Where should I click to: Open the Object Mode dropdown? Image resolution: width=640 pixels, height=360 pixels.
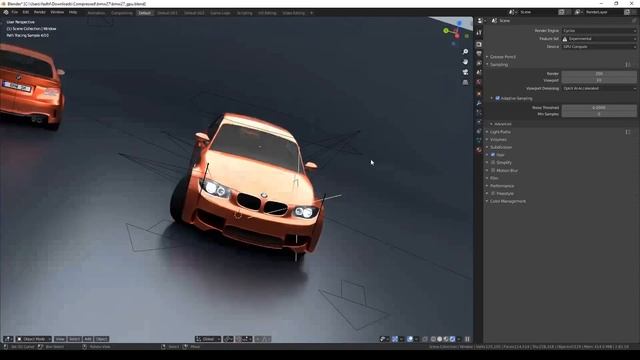34,339
